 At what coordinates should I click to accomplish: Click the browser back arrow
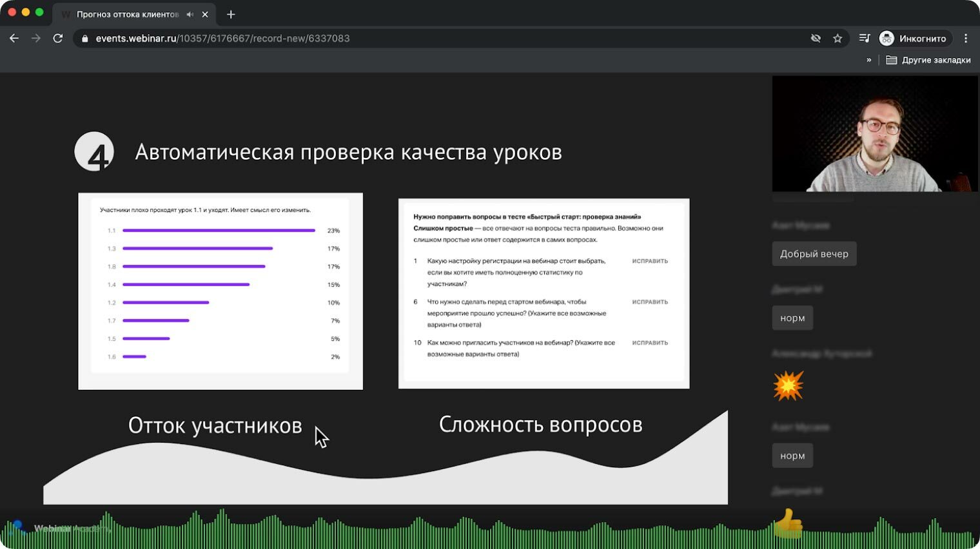point(14,39)
